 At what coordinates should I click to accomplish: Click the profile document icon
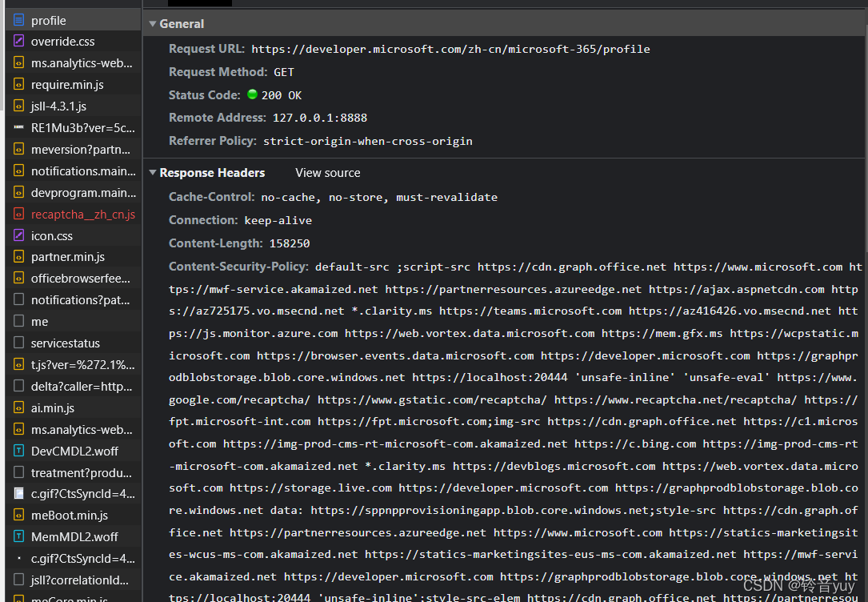click(x=19, y=21)
